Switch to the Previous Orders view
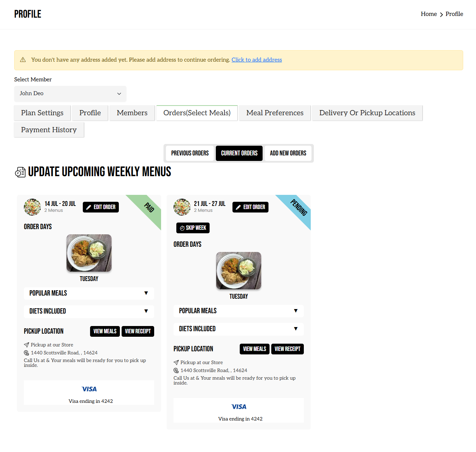The height and width of the screenshot is (452, 476). (189, 153)
